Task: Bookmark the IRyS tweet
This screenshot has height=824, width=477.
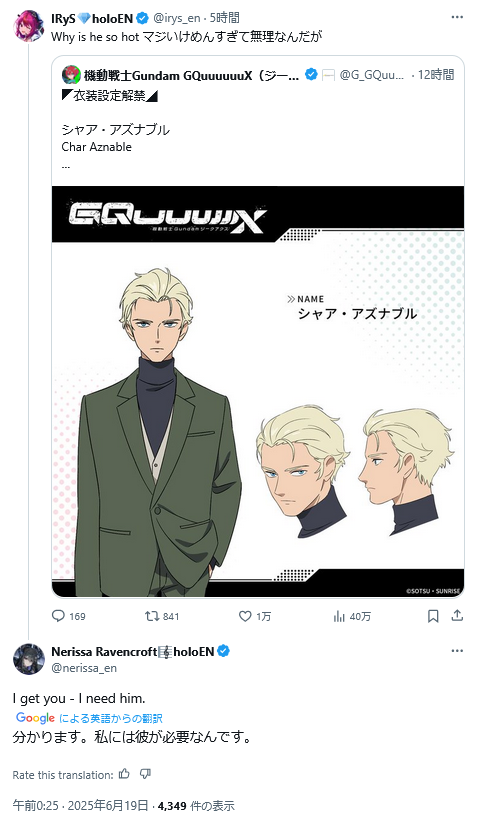Action: coord(433,616)
